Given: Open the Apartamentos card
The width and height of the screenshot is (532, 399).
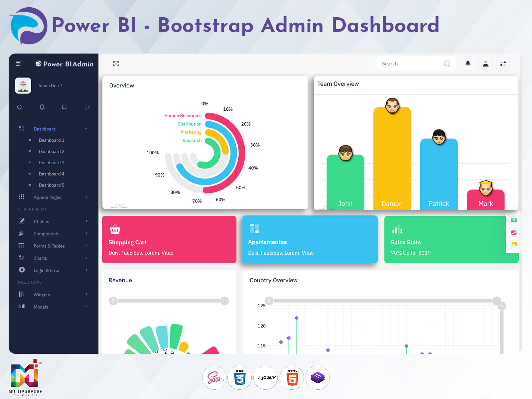Looking at the screenshot, I should pos(310,239).
